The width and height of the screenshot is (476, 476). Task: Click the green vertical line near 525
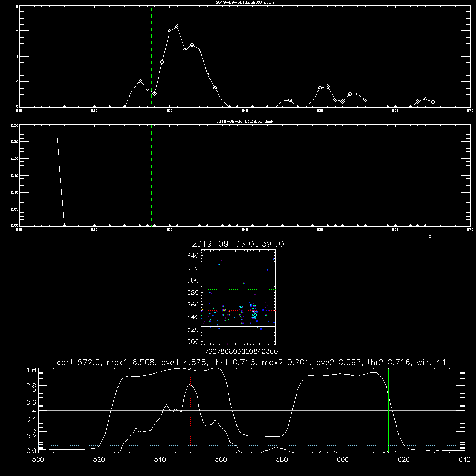[x=115, y=410]
